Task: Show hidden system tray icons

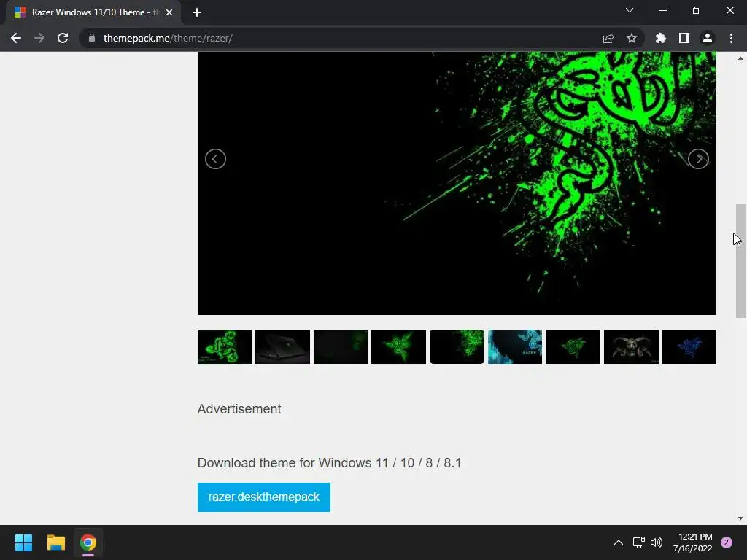Action: (x=619, y=542)
